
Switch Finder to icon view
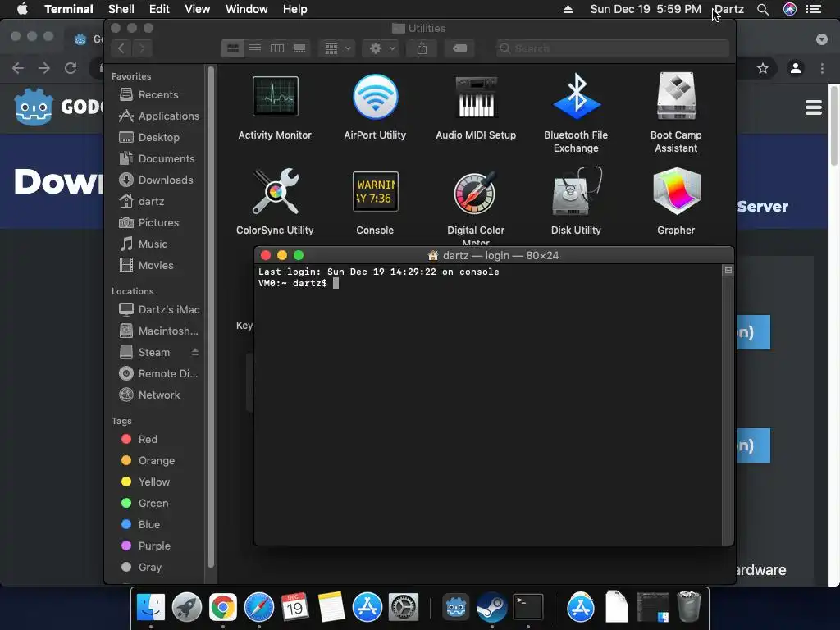click(232, 48)
